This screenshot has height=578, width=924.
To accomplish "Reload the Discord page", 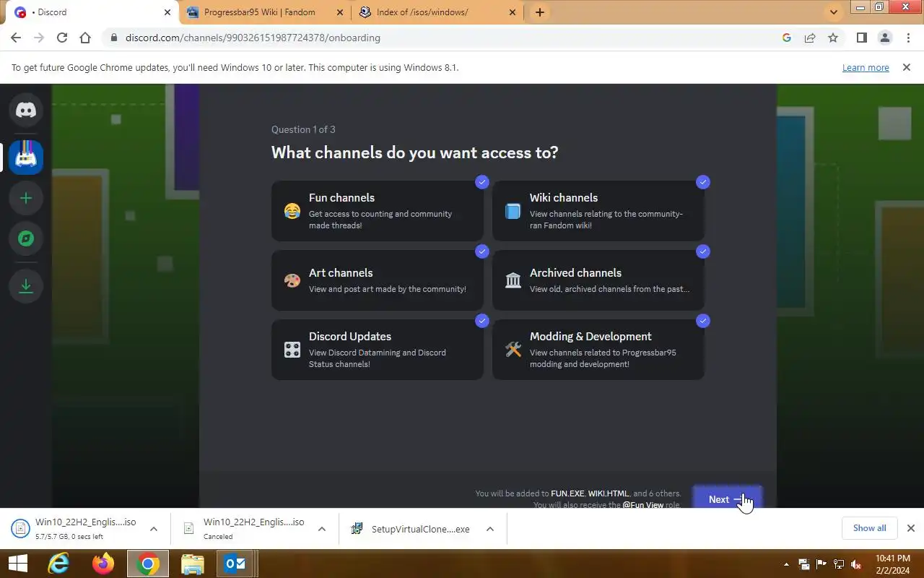I will pyautogui.click(x=62, y=38).
